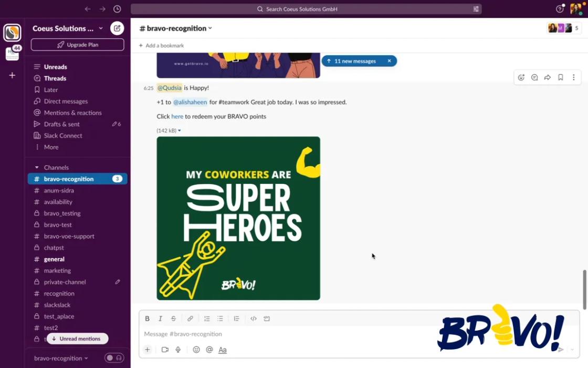
Task: Add a new workspace with plus
Action: click(12, 76)
